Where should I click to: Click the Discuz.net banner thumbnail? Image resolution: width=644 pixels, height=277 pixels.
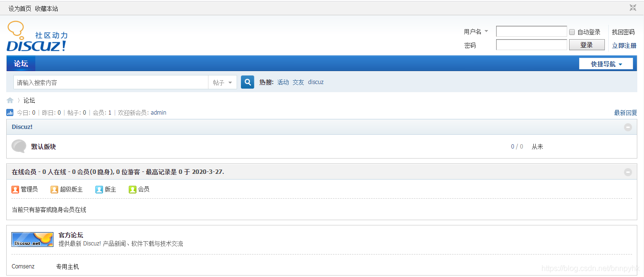pyautogui.click(x=32, y=239)
